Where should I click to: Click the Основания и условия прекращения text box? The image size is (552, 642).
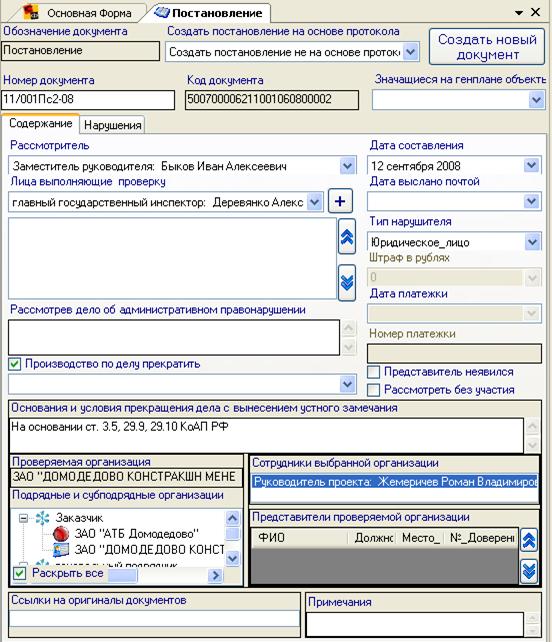tap(267, 435)
